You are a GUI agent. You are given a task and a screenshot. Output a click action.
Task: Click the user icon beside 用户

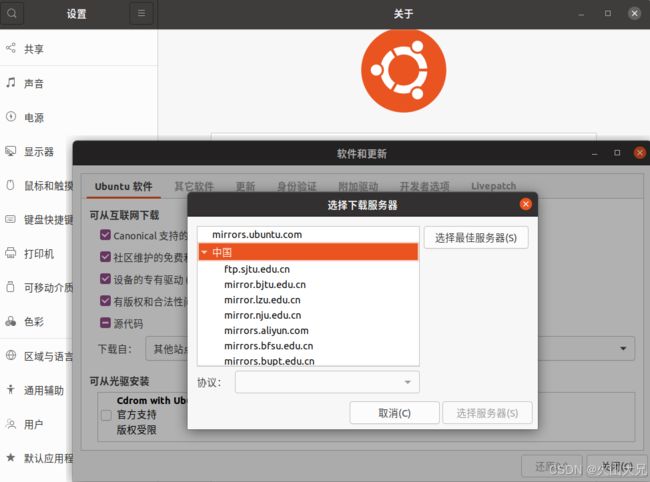tap(11, 424)
